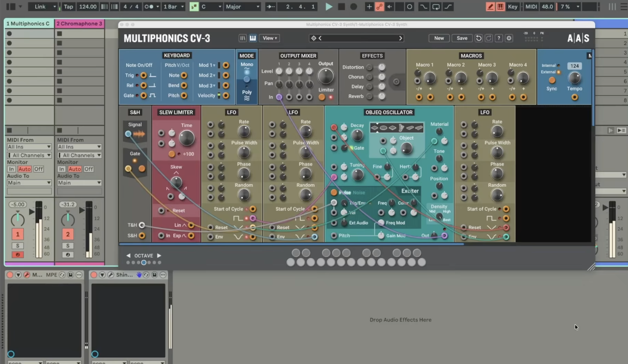This screenshot has width=628, height=364.
Task: Click the metronome icon in the transport bar
Action: point(149,7)
